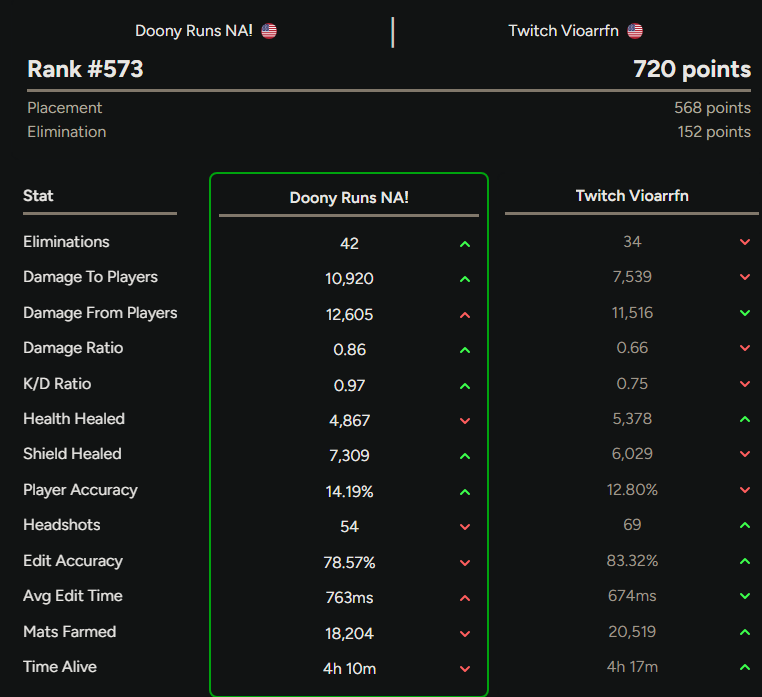The height and width of the screenshot is (697, 762).
Task: Click red arrow beside K/D Ratio 0.75
Action: point(745,383)
